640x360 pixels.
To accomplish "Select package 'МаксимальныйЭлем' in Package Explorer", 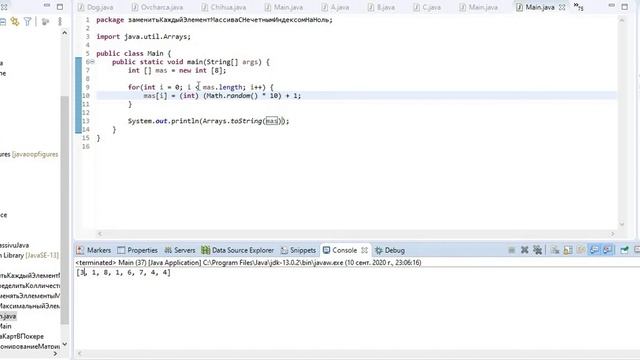I will point(30,306).
